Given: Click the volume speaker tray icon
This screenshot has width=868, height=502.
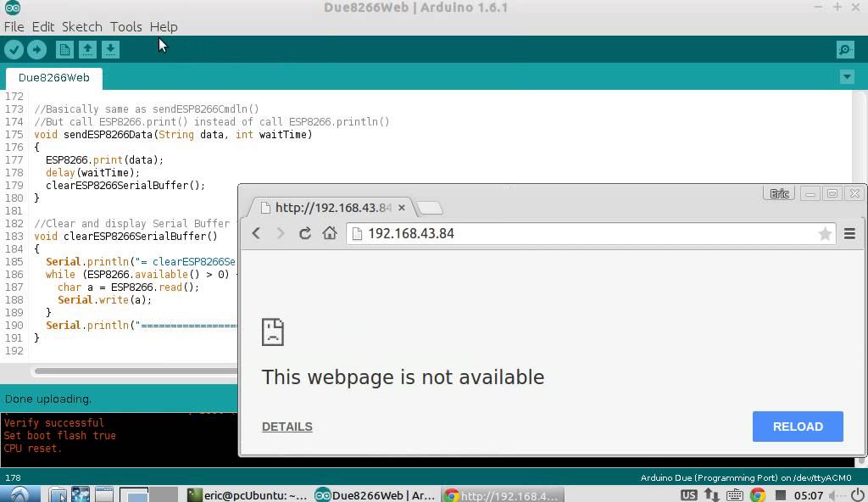Looking at the screenshot, I should pyautogui.click(x=835, y=495).
